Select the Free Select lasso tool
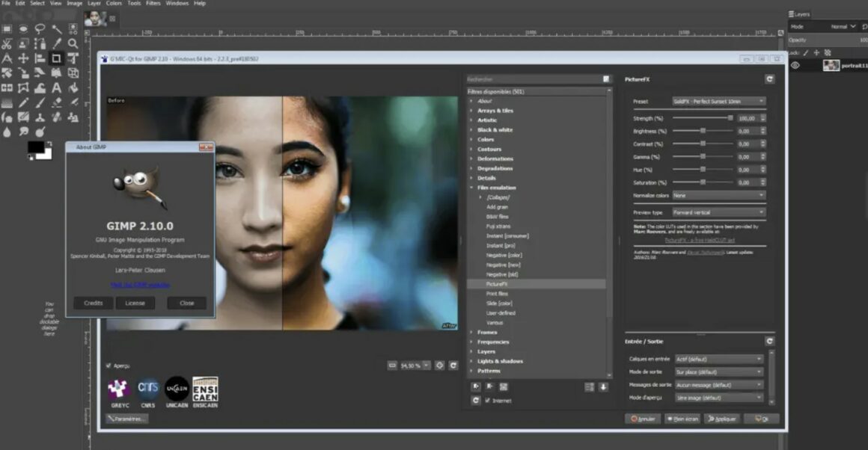This screenshot has height=450, width=868. point(40,28)
